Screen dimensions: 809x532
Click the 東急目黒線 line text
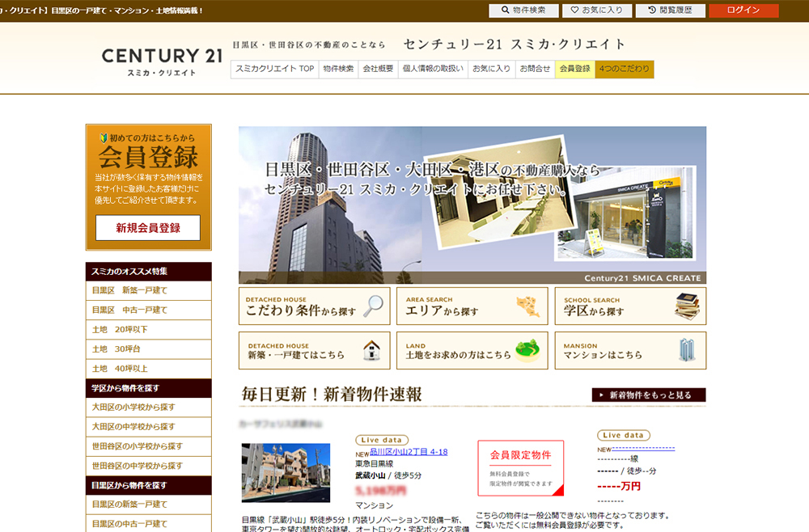[x=374, y=464]
